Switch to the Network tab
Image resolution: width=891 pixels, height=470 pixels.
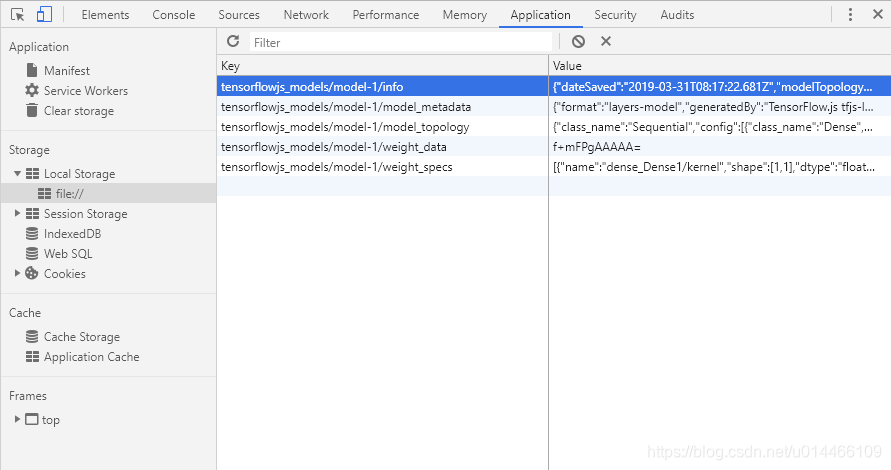point(306,15)
